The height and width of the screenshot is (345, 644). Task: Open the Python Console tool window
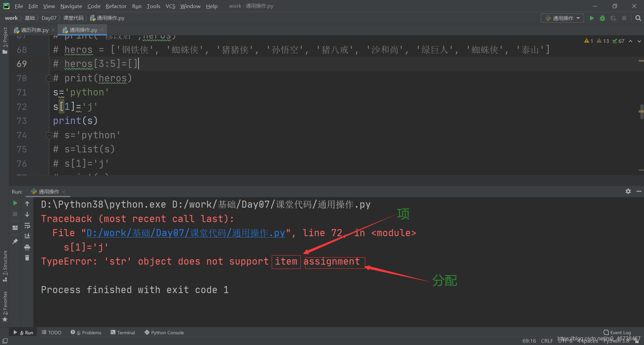point(164,332)
